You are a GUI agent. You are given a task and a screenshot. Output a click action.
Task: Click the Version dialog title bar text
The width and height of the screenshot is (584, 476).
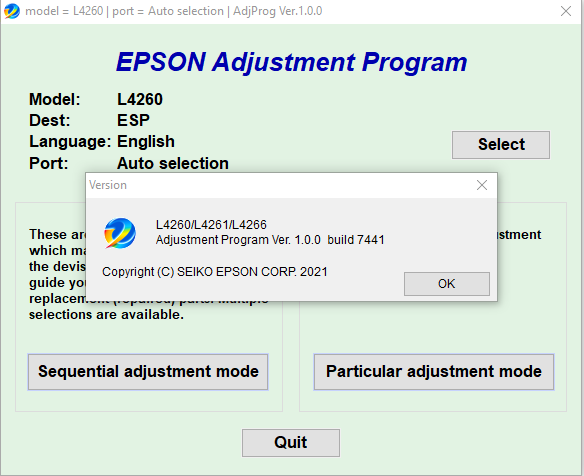click(108, 185)
